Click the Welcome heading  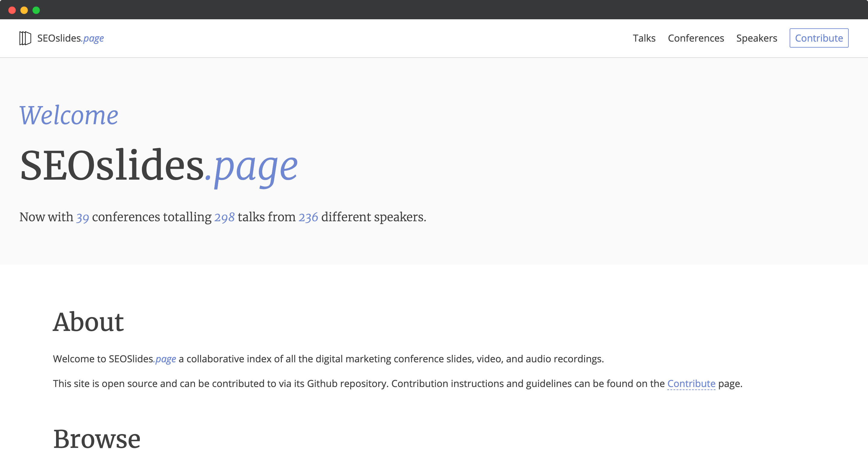[x=69, y=115]
